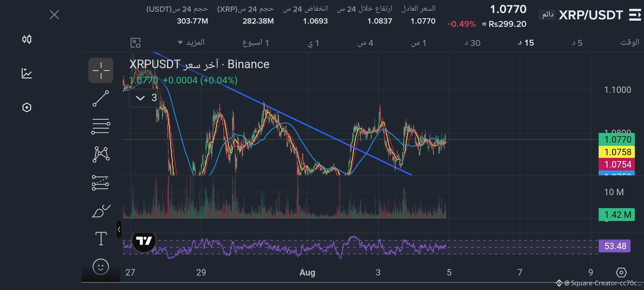This screenshot has width=644, height=290.
Task: Click the 1.1000 price axis level
Action: 617,90
